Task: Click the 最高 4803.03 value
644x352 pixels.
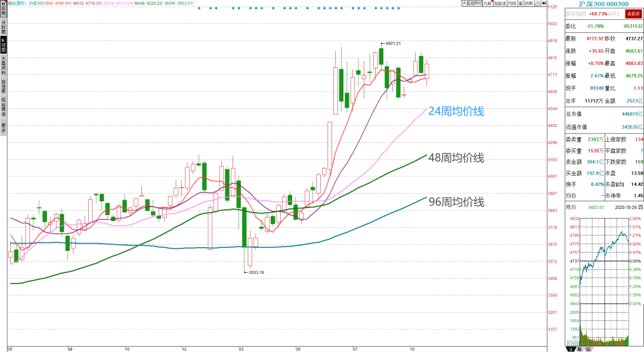Action: point(634,64)
